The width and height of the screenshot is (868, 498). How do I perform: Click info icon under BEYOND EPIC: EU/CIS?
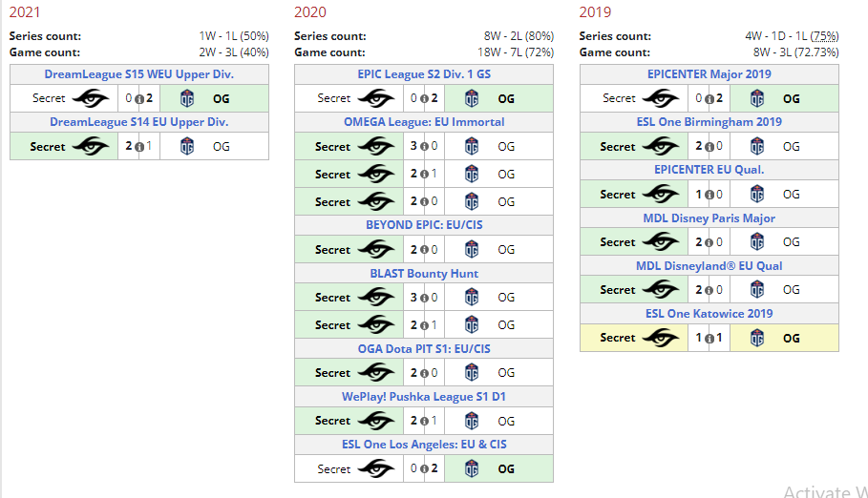[x=425, y=250]
